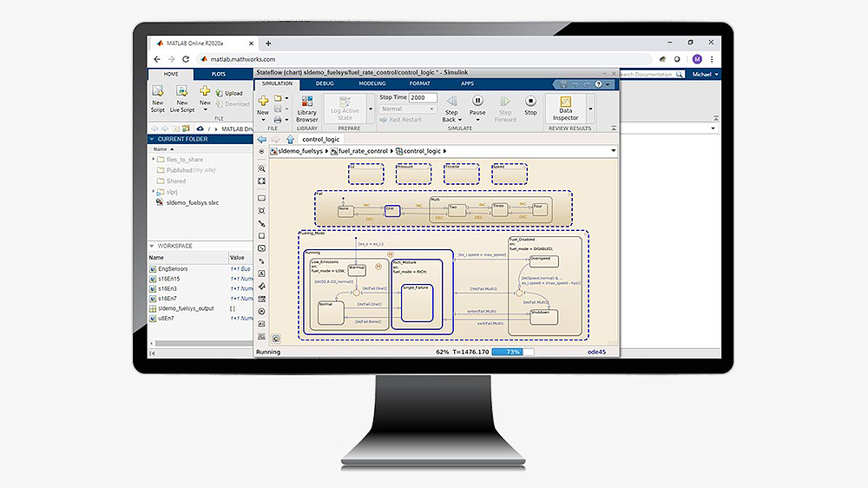The width and height of the screenshot is (868, 488).
Task: Switch to the APPS tab
Action: [x=467, y=83]
